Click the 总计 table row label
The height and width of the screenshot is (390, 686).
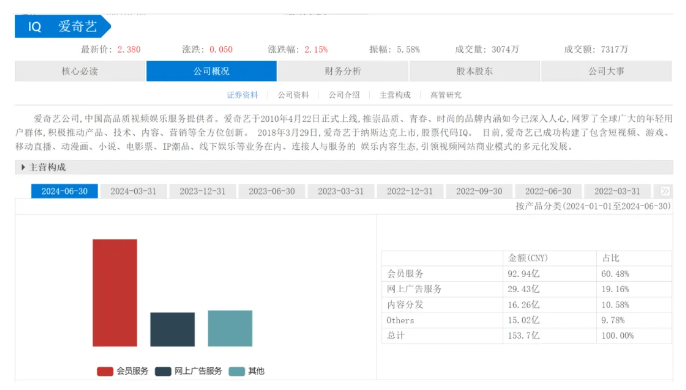(x=396, y=336)
